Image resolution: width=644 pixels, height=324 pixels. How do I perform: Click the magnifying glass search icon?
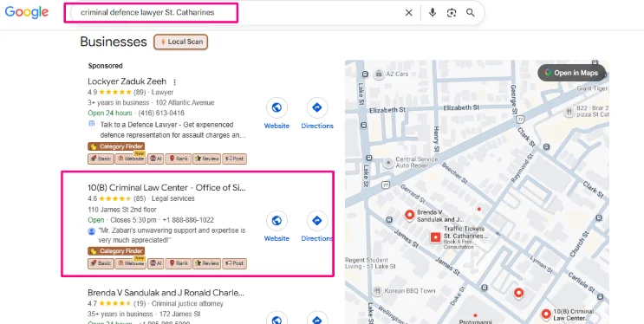[471, 13]
